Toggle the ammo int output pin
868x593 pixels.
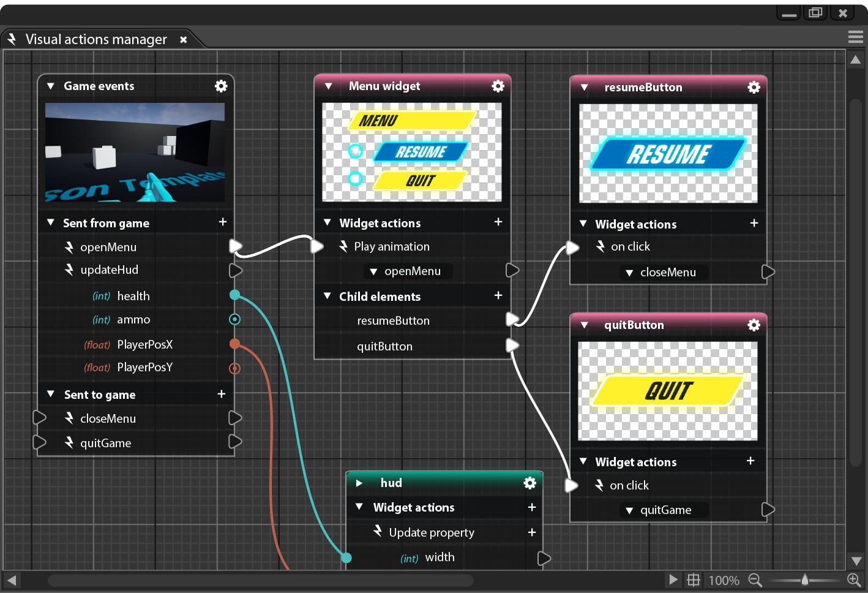click(234, 319)
